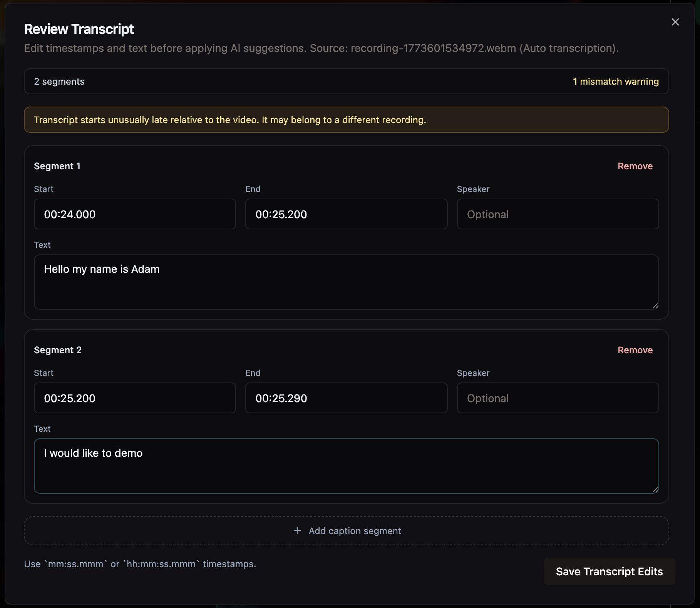Click the plus icon to add caption segment
The width and height of the screenshot is (700, 608).
pyautogui.click(x=297, y=531)
